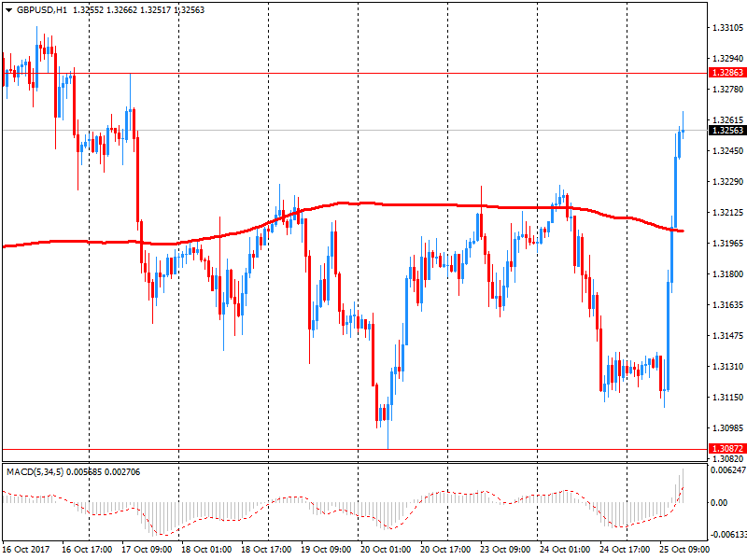Screen dimensions: 747x560
Task: Click the 24 Oct 01:00 time label
Action: pyautogui.click(x=565, y=550)
